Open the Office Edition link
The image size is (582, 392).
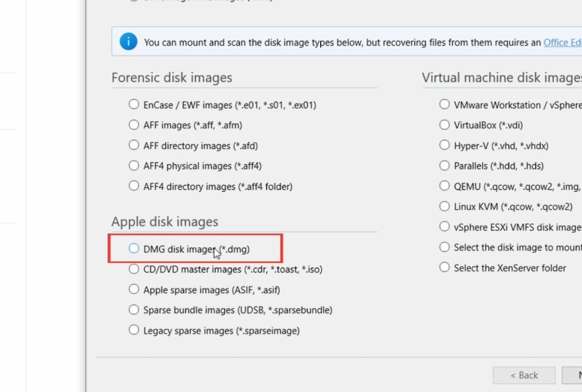562,42
